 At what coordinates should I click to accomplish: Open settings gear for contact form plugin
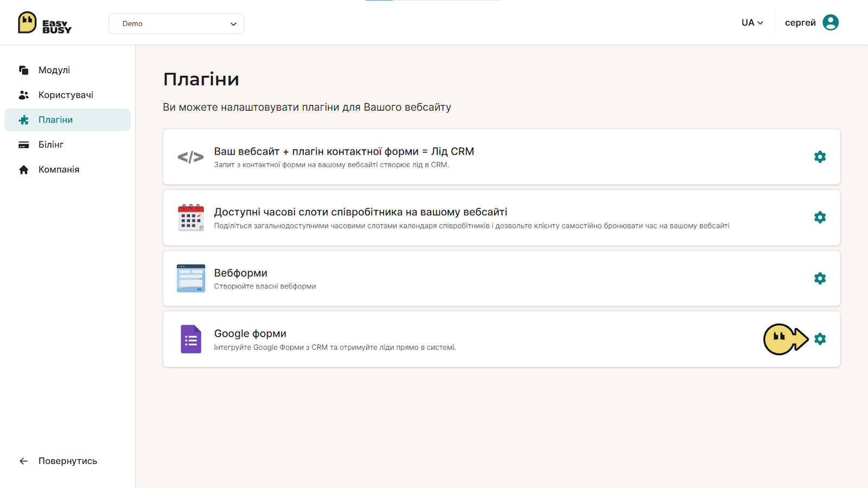coord(820,157)
